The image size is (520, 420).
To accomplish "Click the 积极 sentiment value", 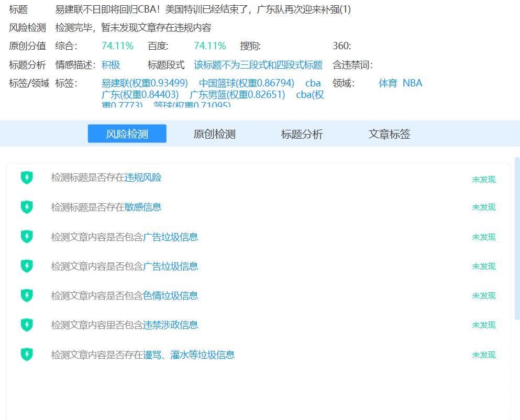I will (x=110, y=65).
